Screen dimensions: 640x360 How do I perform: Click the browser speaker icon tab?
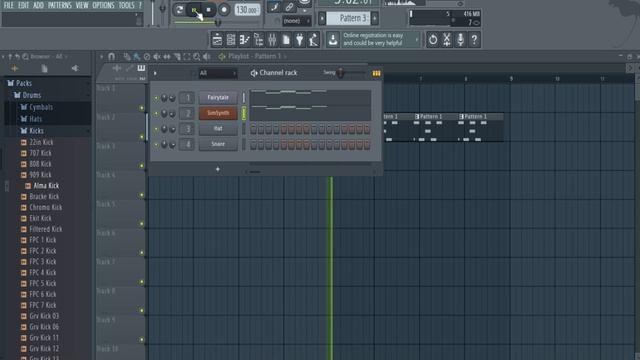75,69
